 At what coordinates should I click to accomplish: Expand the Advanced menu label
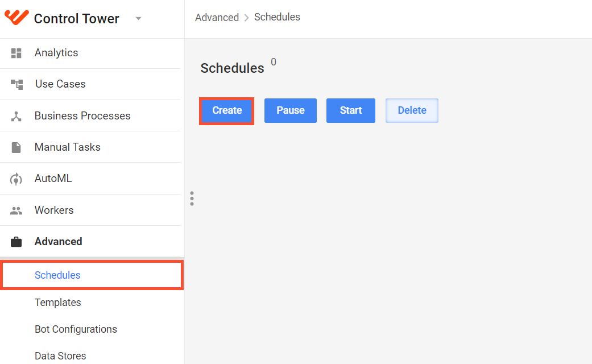click(x=59, y=242)
